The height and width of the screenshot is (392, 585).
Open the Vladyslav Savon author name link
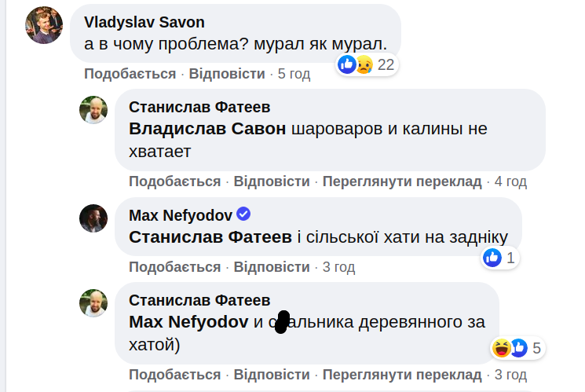tap(144, 21)
